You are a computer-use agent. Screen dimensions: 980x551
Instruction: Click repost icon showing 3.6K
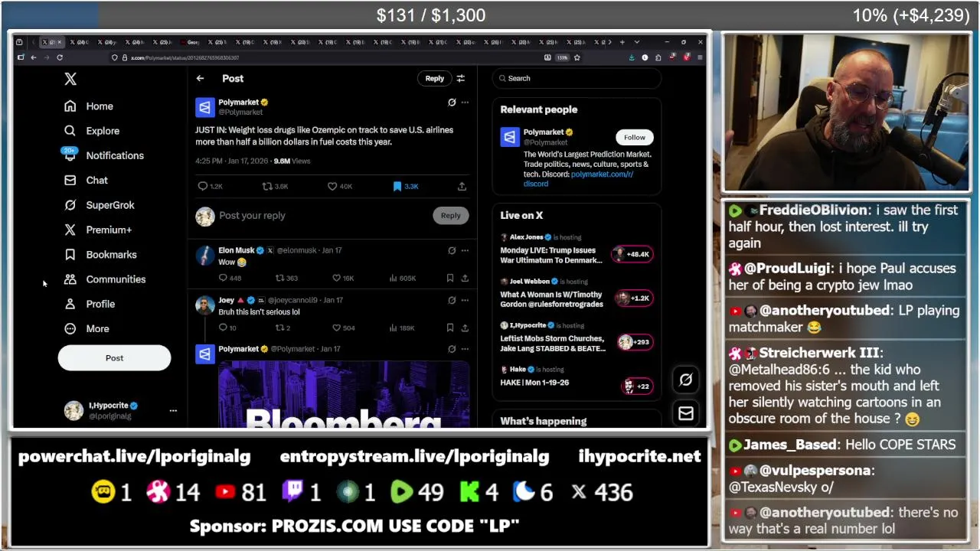[x=267, y=186]
